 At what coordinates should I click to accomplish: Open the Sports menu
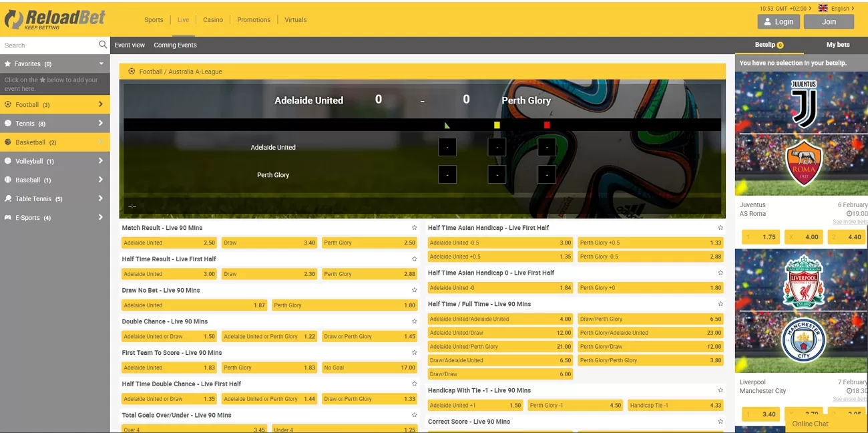click(154, 19)
